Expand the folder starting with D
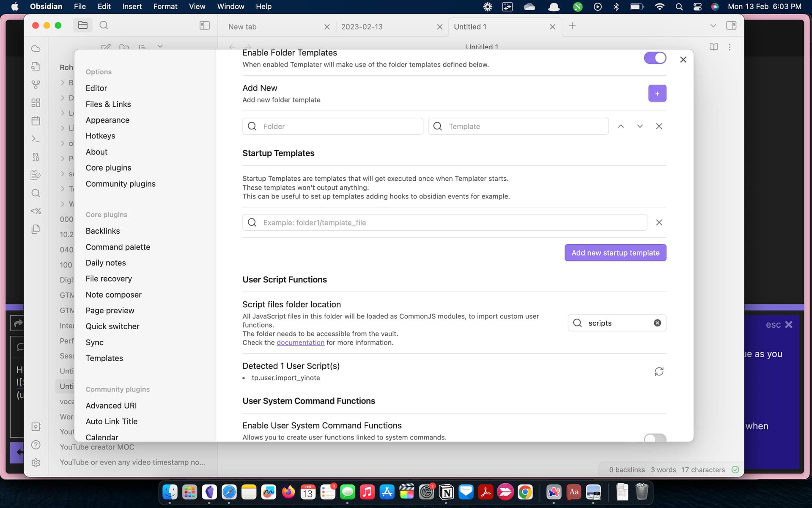This screenshot has width=812, height=508. 63,98
